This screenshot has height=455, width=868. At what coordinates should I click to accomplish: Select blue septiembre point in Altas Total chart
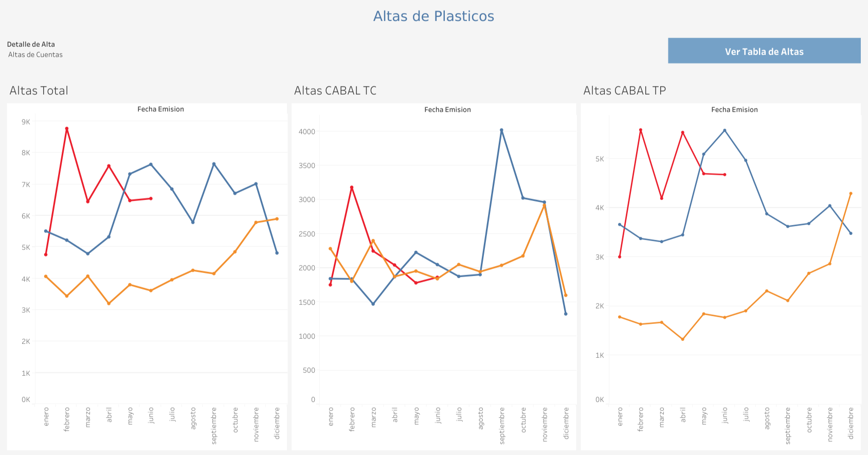(x=214, y=164)
